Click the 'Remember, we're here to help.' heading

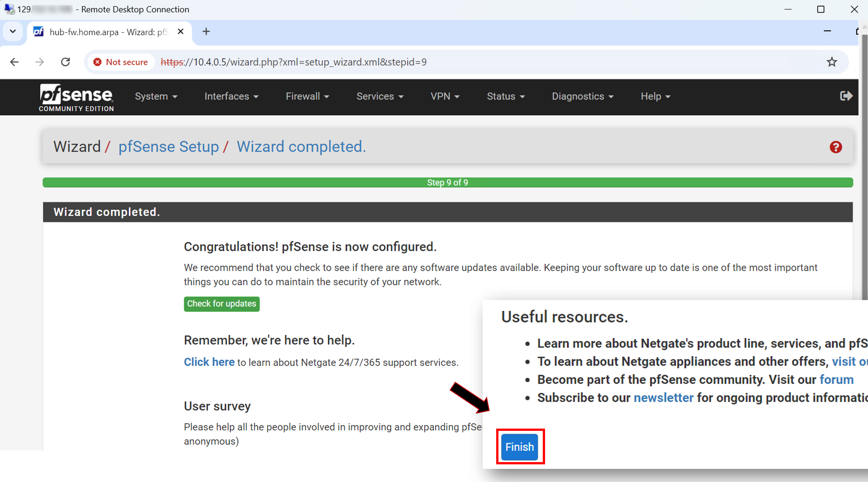269,340
